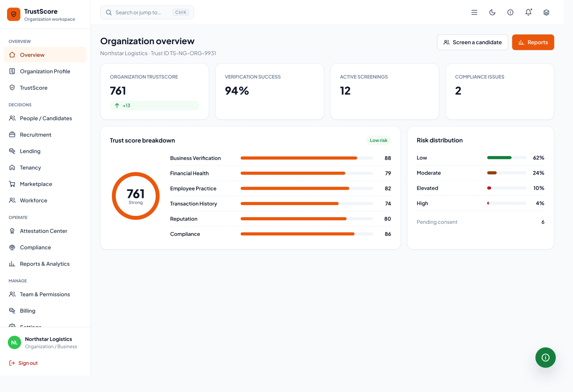Click the Lending coins icon
This screenshot has height=392, width=573.
(x=12, y=151)
